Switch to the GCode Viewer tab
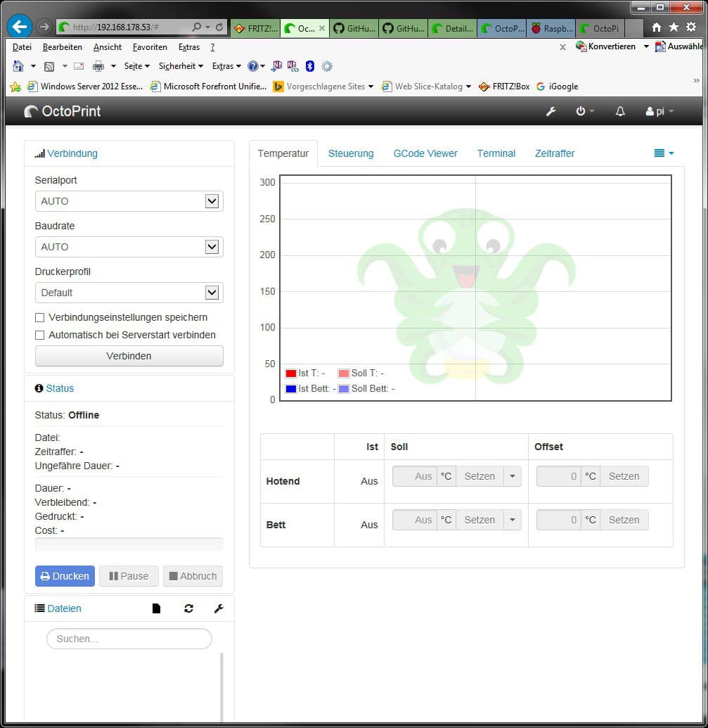708x728 pixels. (x=425, y=153)
